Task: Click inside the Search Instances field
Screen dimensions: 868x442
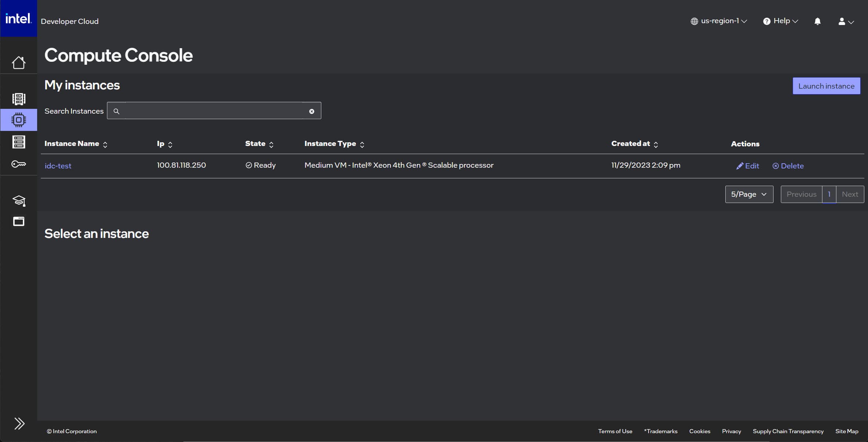Action: (x=213, y=111)
